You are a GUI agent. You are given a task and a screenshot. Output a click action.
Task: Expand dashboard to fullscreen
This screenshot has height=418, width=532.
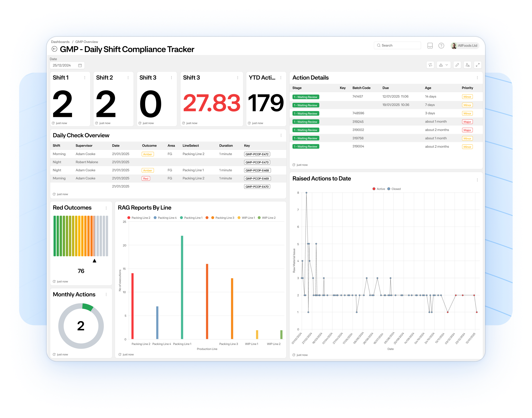pyautogui.click(x=478, y=65)
